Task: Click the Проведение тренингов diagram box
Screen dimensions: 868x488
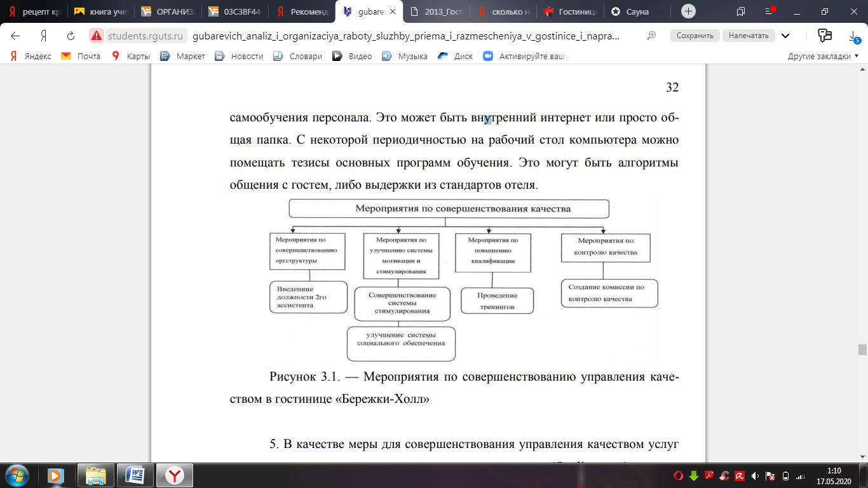Action: click(x=497, y=301)
